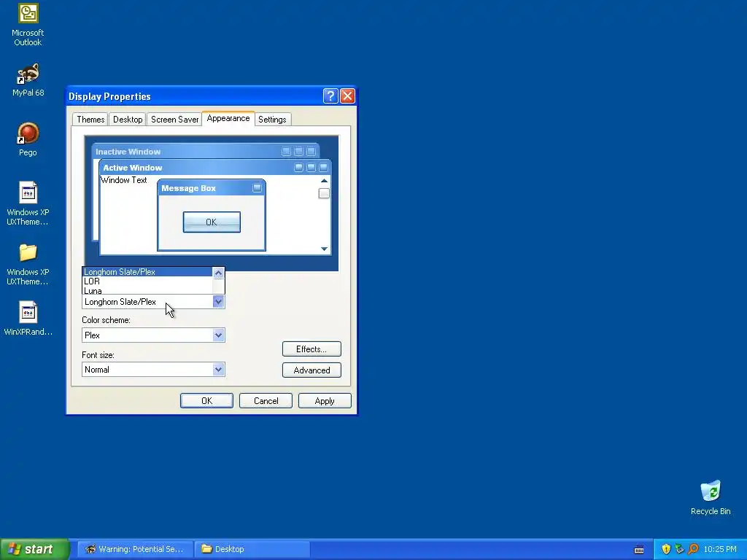Click the Active Window preview title bar
This screenshot has height=560, width=747.
215,168
